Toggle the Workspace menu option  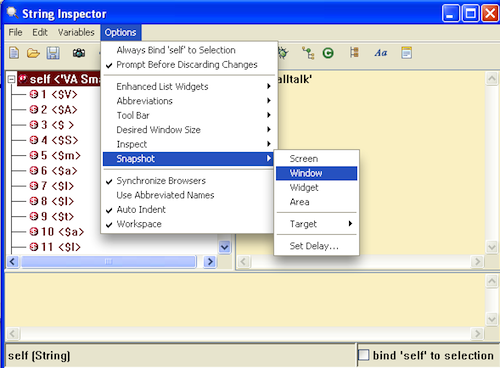point(188,224)
